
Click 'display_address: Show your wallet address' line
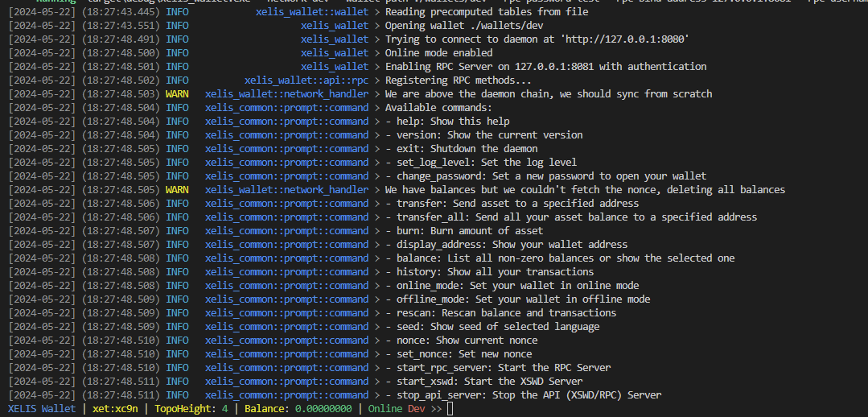point(507,244)
